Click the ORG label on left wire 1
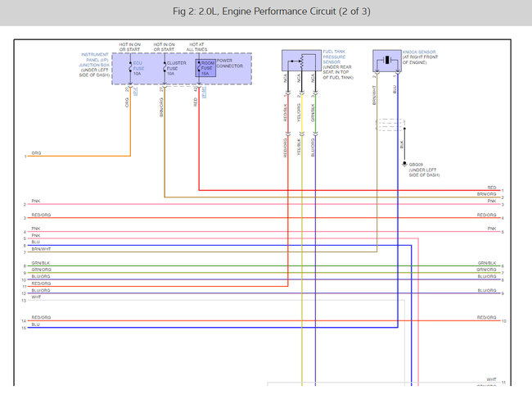532x399 pixels. pyautogui.click(x=36, y=153)
